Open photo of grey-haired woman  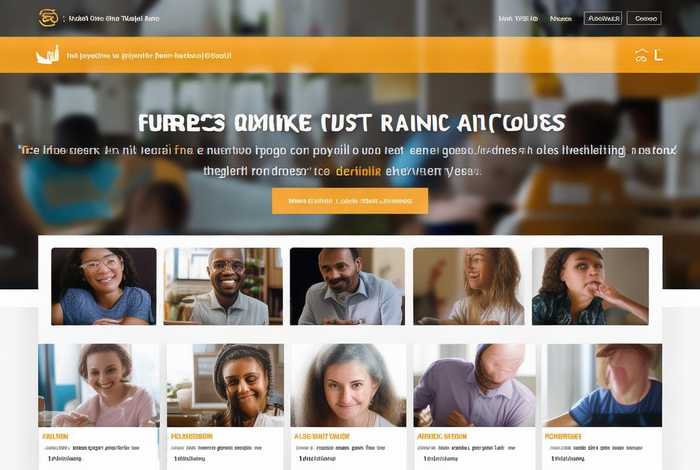click(x=349, y=385)
